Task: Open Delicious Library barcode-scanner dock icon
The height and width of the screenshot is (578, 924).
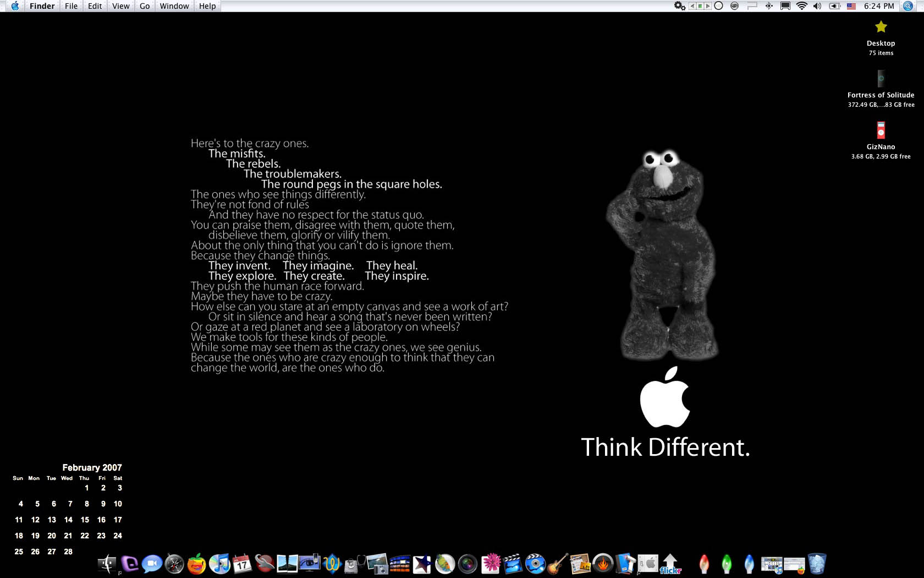Action: [625, 564]
